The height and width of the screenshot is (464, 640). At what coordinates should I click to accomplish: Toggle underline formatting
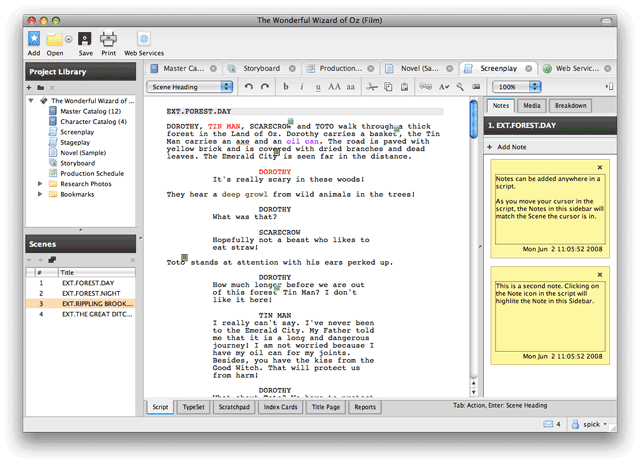click(318, 87)
